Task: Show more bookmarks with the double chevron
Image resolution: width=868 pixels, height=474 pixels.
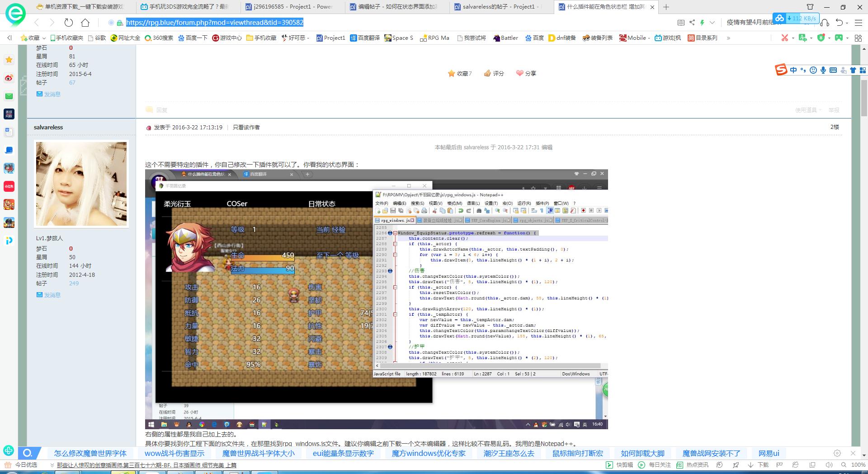Action: (x=728, y=38)
